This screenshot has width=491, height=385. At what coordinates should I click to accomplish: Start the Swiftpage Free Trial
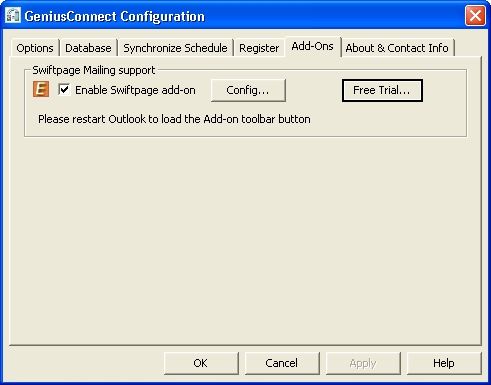coord(382,90)
